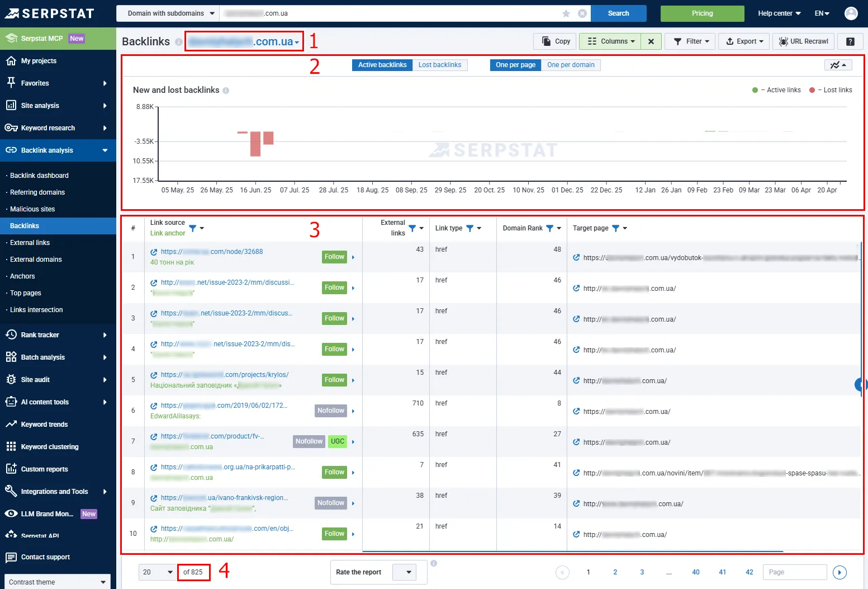Click Link source filter funnel icon
This screenshot has height=589, width=868.
(193, 228)
